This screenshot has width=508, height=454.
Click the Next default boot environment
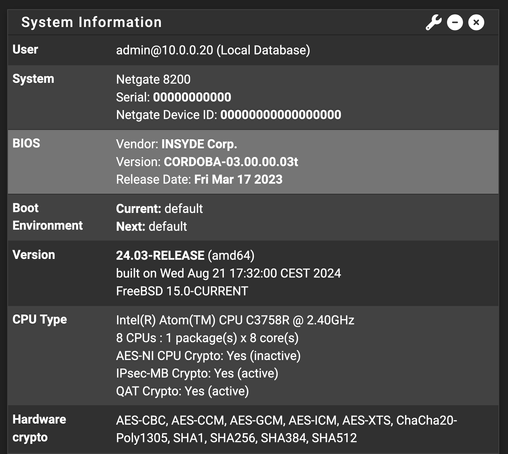151,227
